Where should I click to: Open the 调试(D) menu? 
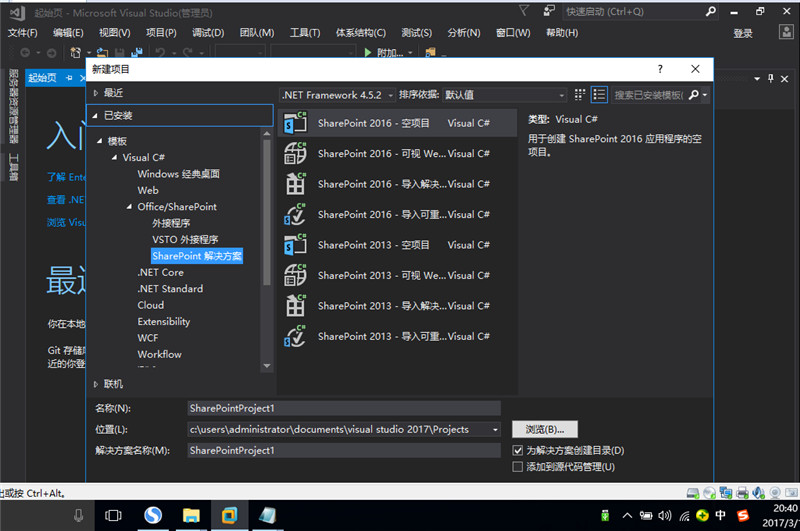point(208,33)
